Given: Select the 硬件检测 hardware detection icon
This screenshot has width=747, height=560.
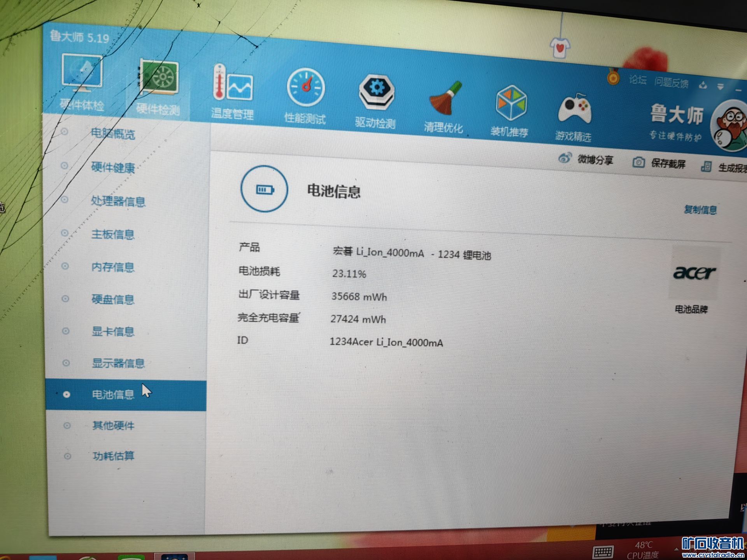Looking at the screenshot, I should 159,87.
